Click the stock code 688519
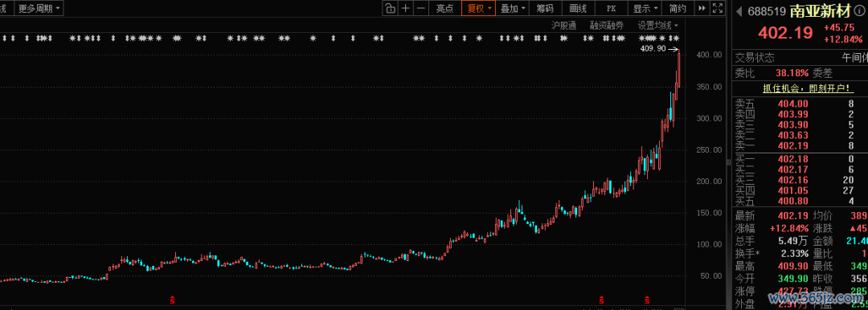This screenshot has width=868, height=310. click(x=767, y=11)
